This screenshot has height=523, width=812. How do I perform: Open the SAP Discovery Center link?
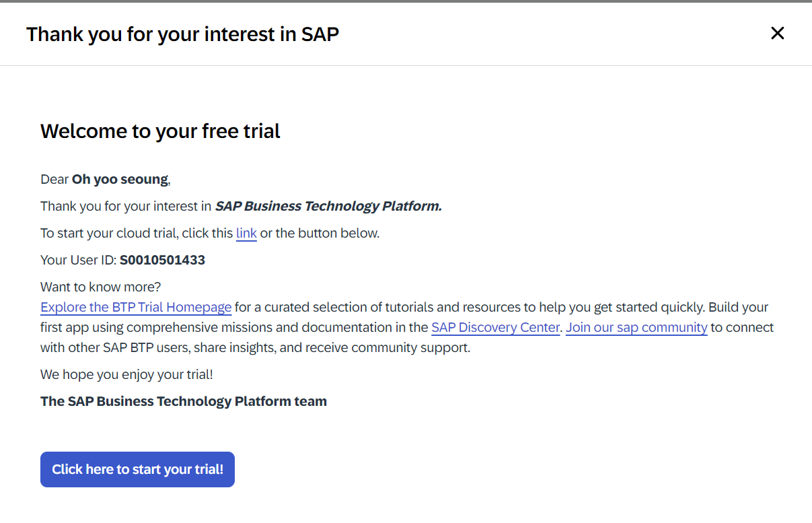pos(496,328)
